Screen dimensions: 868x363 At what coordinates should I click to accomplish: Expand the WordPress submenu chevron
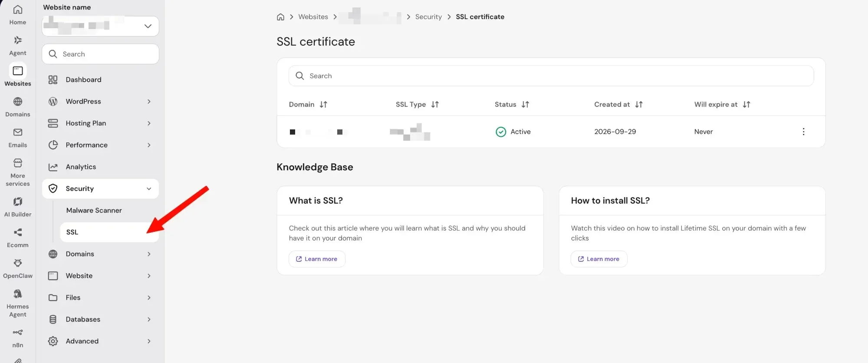149,102
